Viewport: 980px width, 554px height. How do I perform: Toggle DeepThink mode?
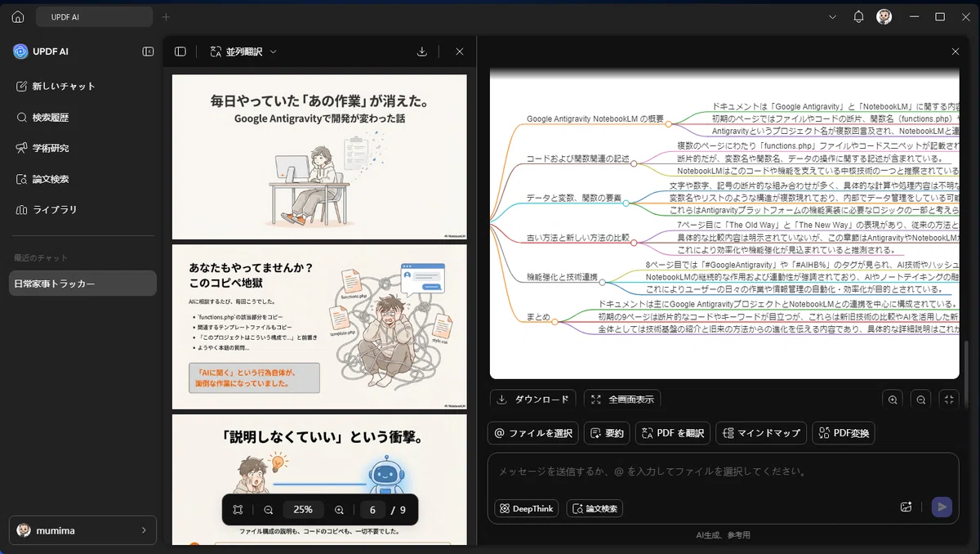(527, 508)
